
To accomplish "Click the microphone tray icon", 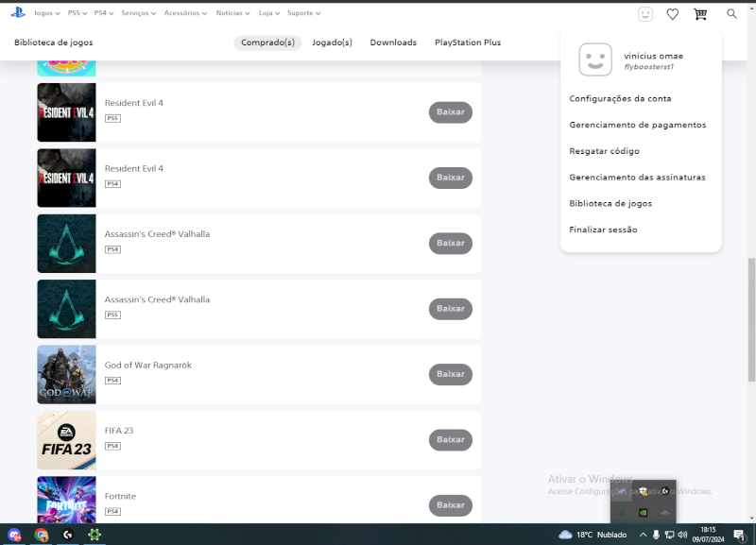I will pos(656,535).
